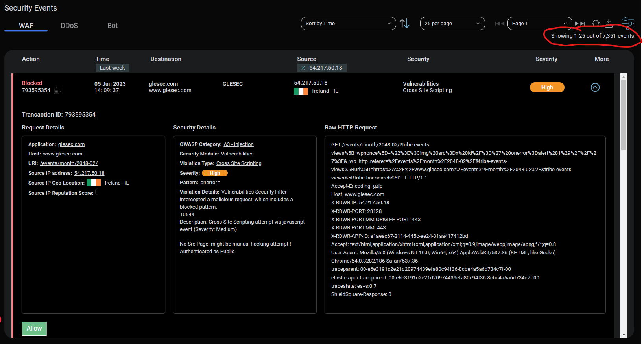Click the Raw HTTP Request heading
Image resolution: width=644 pixels, height=344 pixels.
coord(351,128)
